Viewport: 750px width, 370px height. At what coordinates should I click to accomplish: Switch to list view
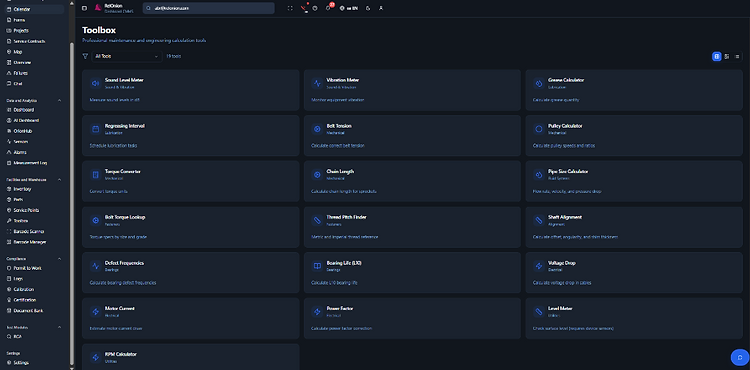point(737,56)
